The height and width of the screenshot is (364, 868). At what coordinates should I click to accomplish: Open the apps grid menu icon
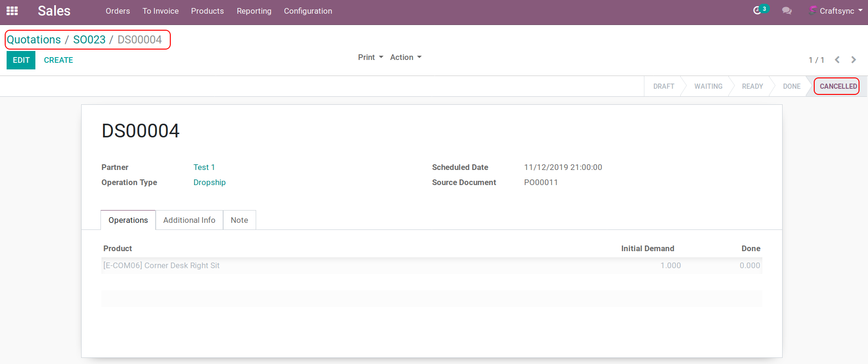click(x=12, y=11)
